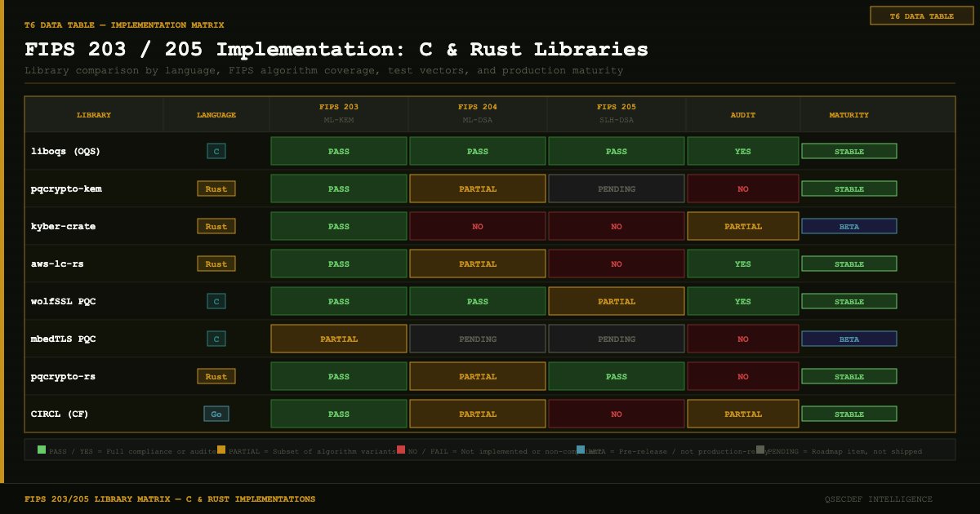Screen dimensions: 980x514
Task: Click the Rust badge in aws-lc-rs row
Action: (216, 264)
